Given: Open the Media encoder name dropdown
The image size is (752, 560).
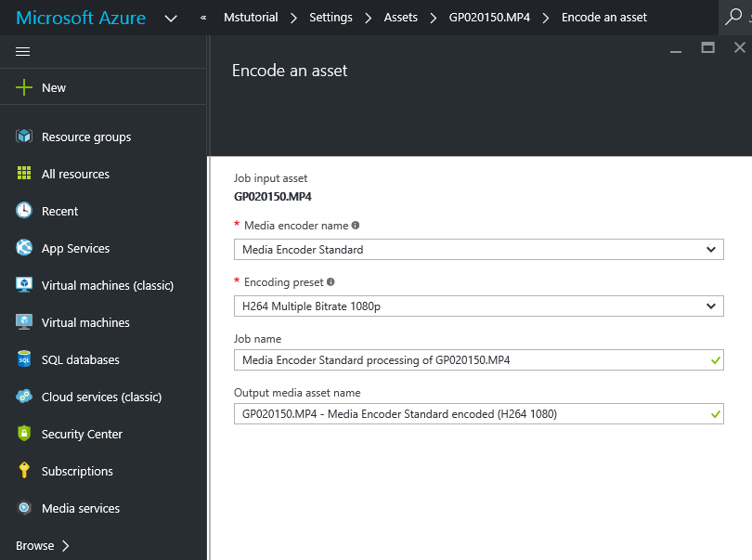Looking at the screenshot, I should [479, 250].
